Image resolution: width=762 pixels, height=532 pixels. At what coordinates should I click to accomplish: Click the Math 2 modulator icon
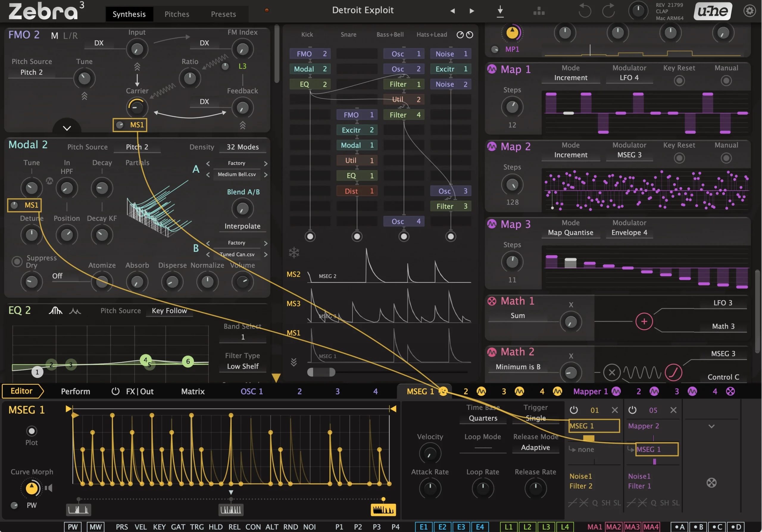[492, 352]
